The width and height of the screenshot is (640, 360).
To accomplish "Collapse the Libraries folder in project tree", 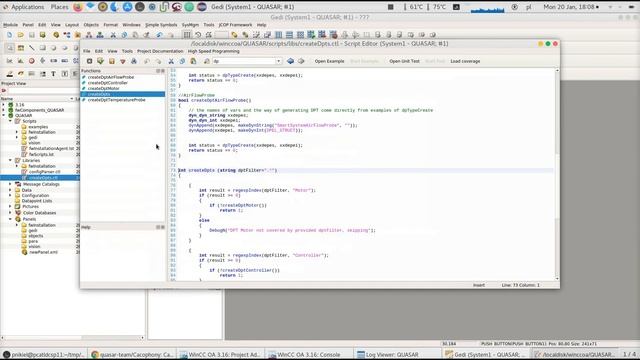I will [11, 160].
